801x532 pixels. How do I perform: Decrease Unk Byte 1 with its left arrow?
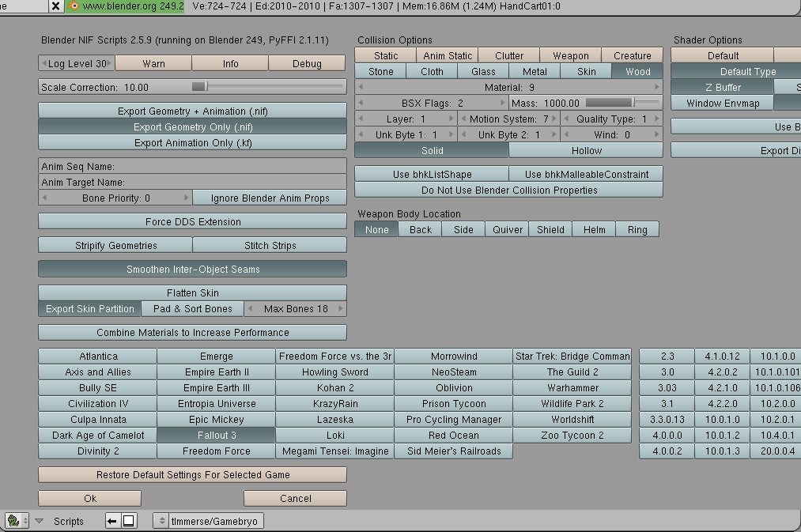click(361, 135)
